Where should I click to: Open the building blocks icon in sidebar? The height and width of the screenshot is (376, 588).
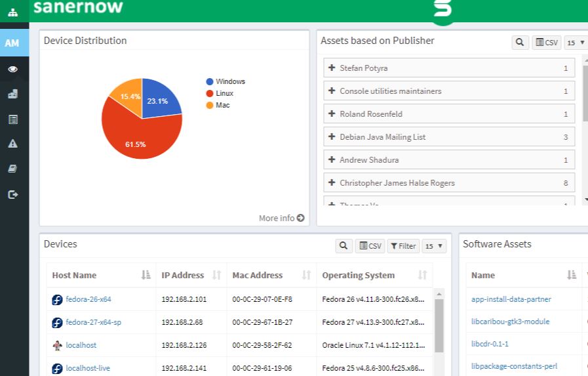pyautogui.click(x=12, y=94)
